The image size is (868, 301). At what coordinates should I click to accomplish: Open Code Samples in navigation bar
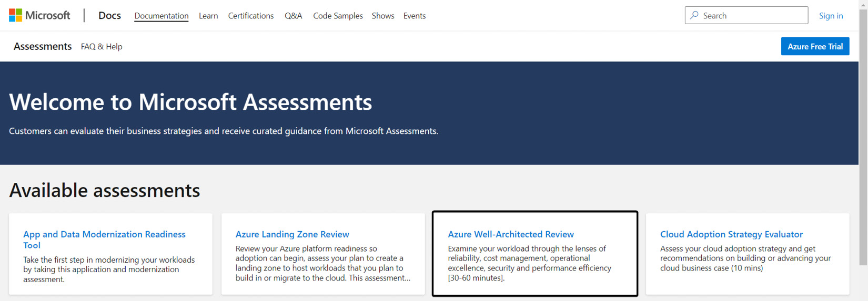[x=338, y=16]
